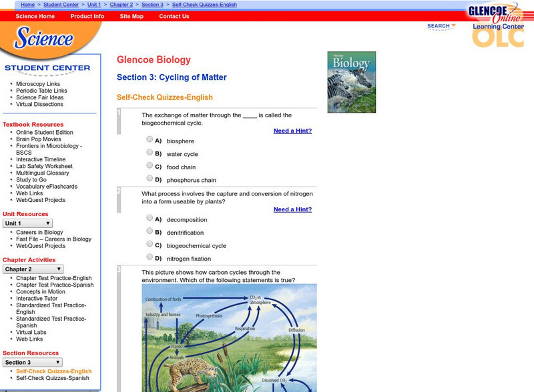Open the Biology textbook cover image

(x=352, y=82)
